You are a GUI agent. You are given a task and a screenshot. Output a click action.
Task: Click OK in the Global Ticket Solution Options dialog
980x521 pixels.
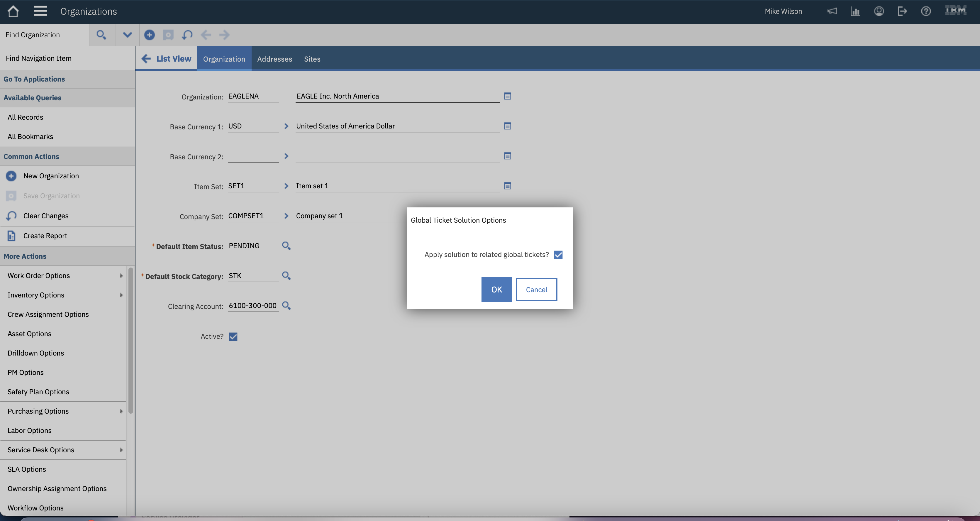(x=496, y=289)
